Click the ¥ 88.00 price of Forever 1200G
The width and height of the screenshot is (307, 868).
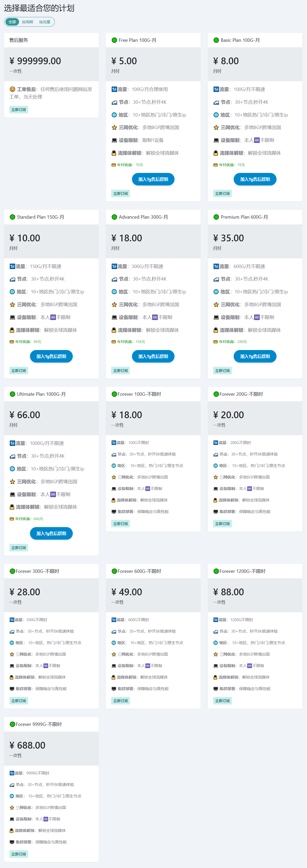pos(228,592)
